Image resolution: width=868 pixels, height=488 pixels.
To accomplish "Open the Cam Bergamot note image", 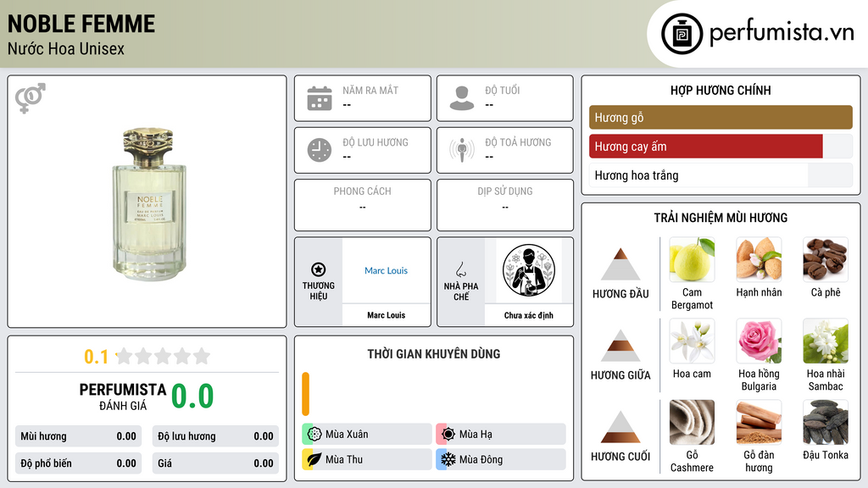I will tap(692, 259).
